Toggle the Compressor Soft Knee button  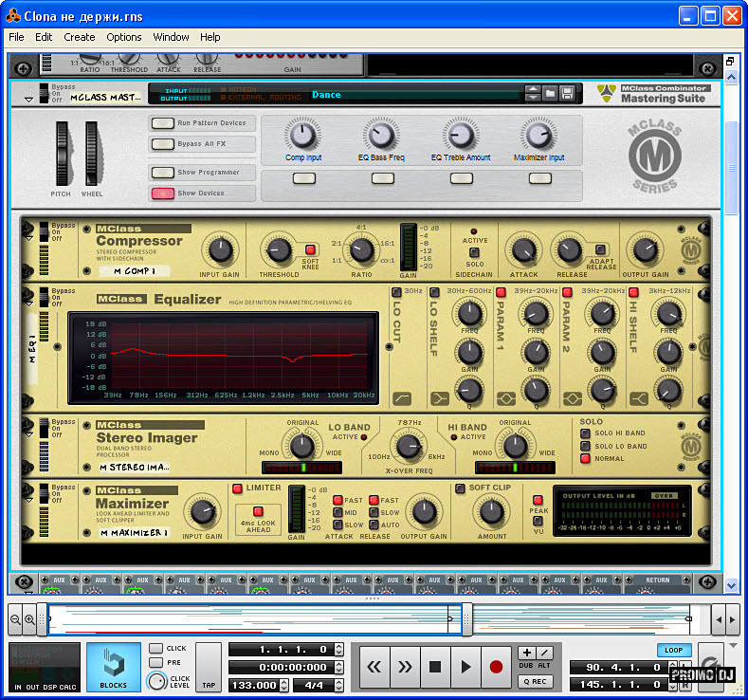310,249
